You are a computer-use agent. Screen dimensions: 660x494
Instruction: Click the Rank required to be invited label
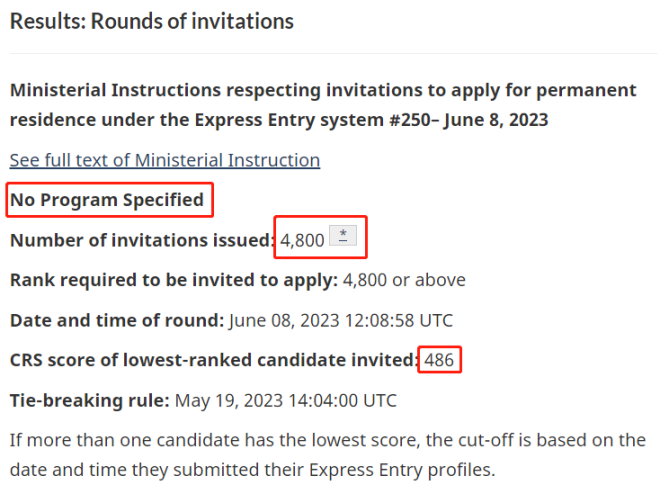click(174, 280)
